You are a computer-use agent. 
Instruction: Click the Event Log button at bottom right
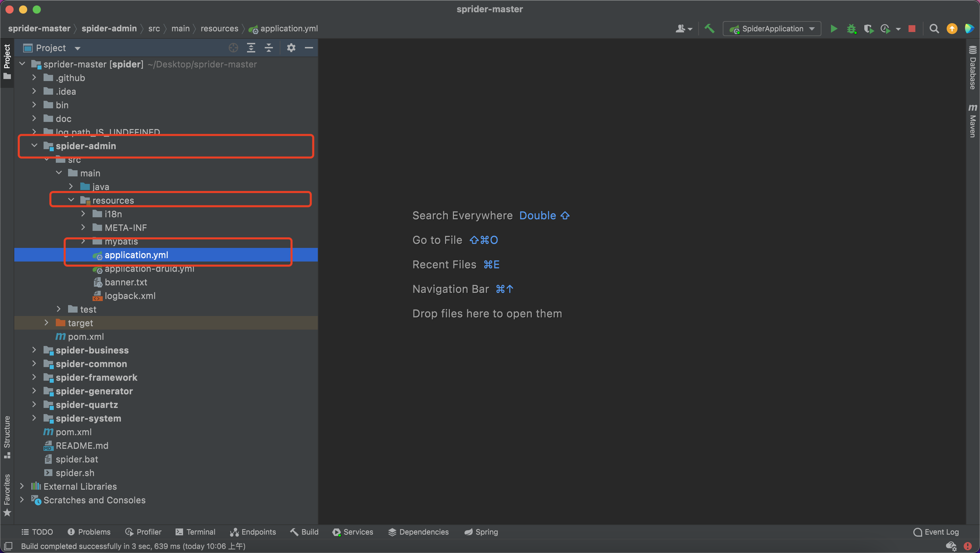(935, 532)
